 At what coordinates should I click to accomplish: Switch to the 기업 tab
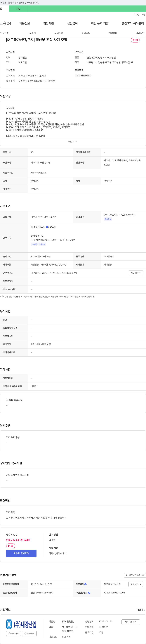[x=18, y=9]
